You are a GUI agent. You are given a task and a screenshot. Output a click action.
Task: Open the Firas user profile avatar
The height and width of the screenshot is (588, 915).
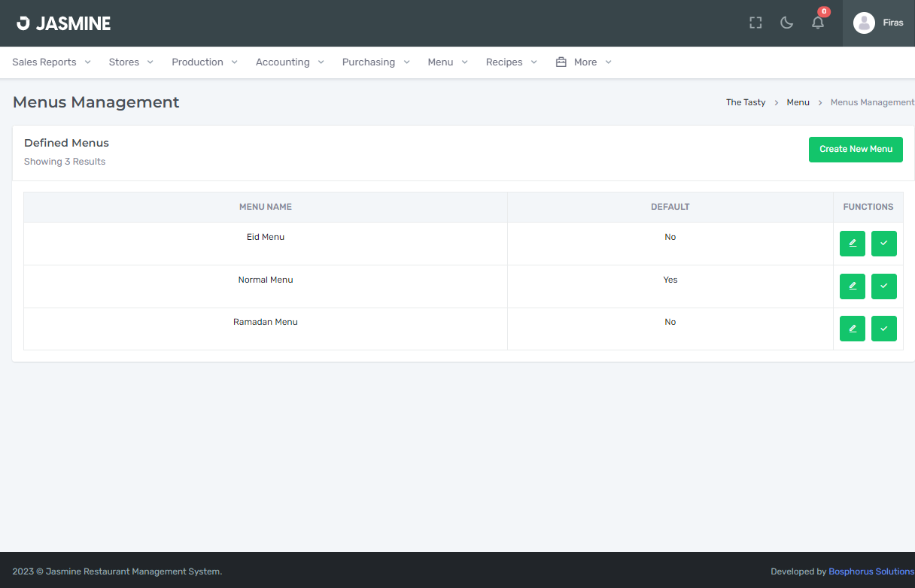coord(864,23)
